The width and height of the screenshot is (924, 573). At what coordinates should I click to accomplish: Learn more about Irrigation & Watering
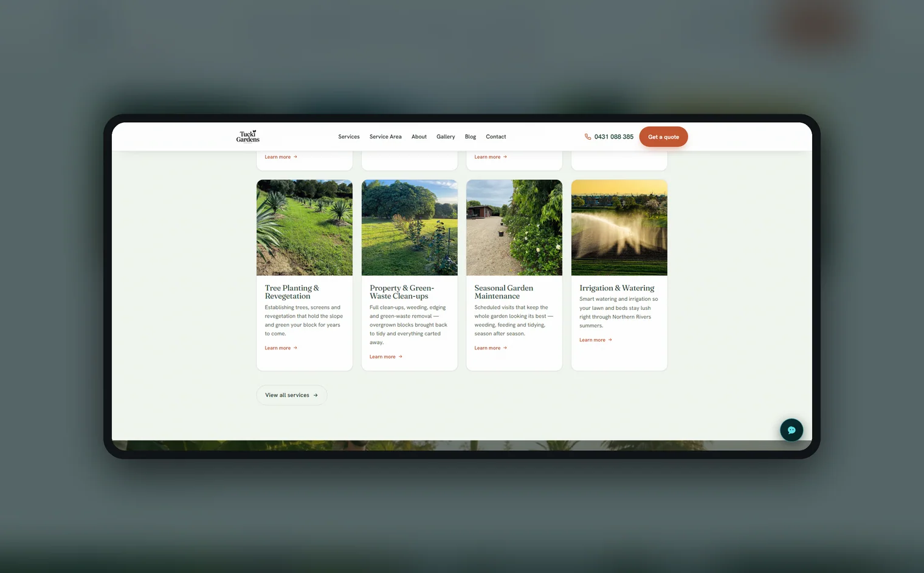point(596,340)
